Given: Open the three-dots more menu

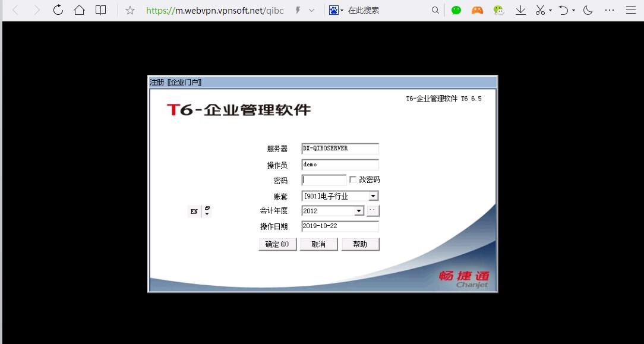Looking at the screenshot, I should click(610, 10).
